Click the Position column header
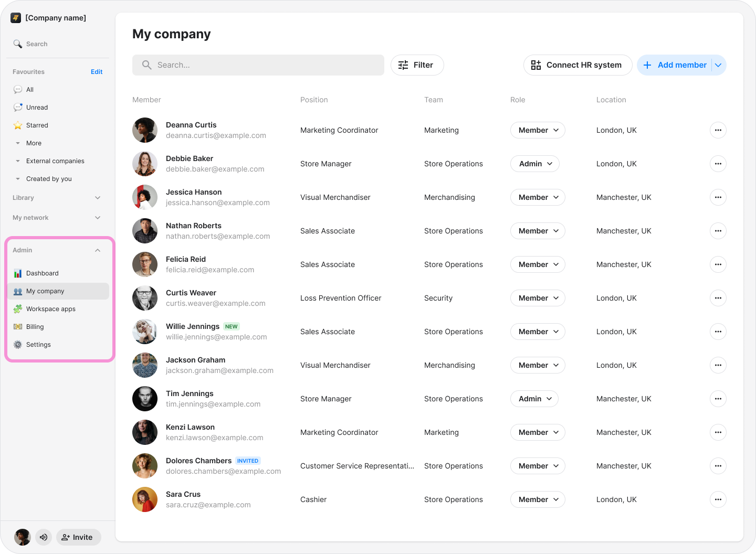The height and width of the screenshot is (554, 756). tap(314, 100)
